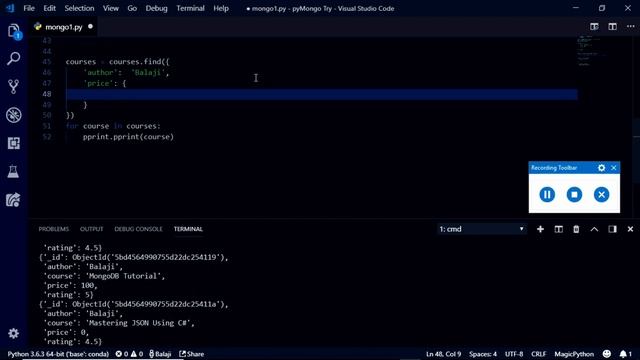
Task: Open errors and warnings count in status bar
Action: coord(129,354)
